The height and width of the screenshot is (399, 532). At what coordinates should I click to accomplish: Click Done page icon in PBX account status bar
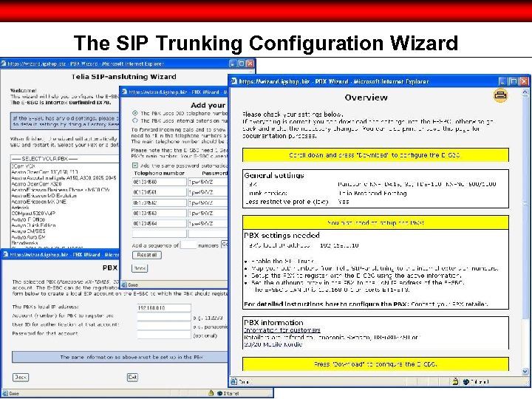tap(4, 393)
